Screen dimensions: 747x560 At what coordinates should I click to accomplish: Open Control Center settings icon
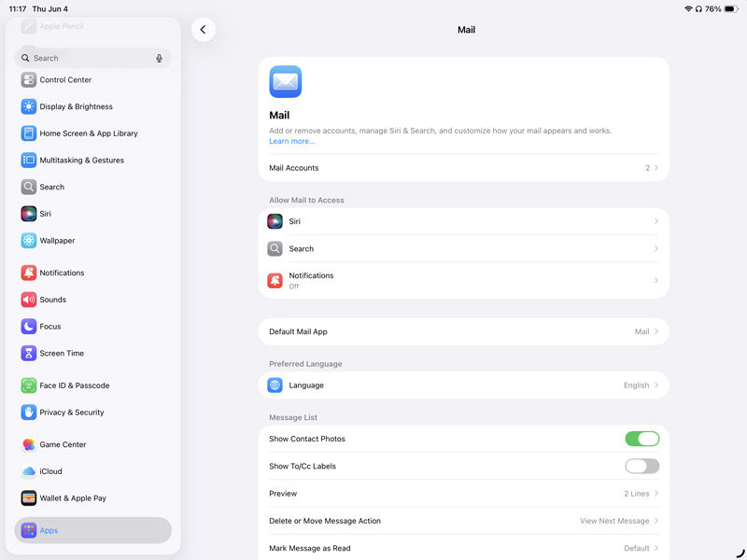(x=29, y=79)
